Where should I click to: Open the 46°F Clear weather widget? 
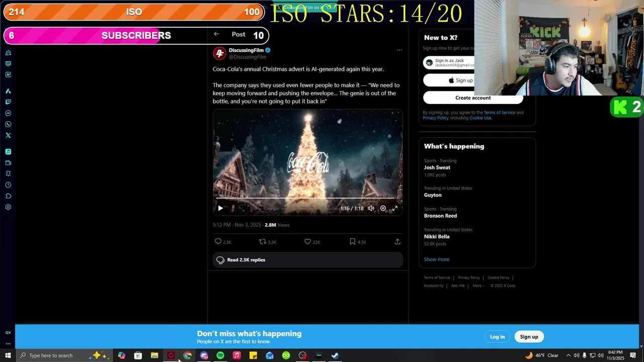click(x=542, y=355)
